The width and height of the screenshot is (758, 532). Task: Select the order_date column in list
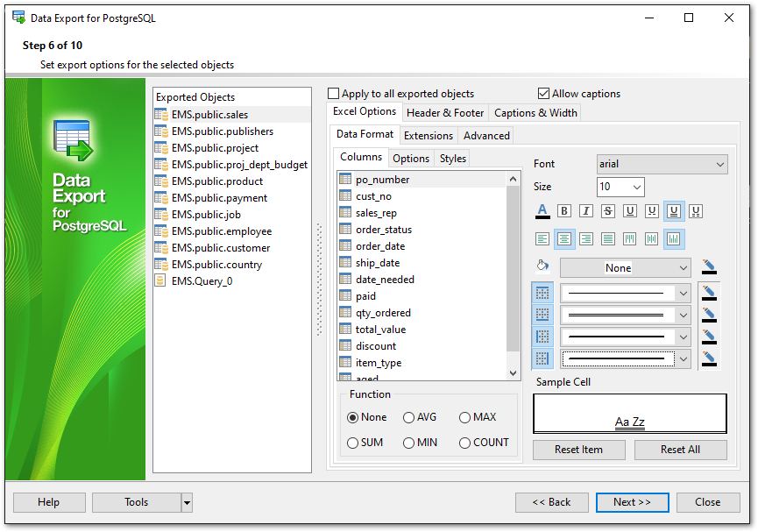(x=422, y=246)
